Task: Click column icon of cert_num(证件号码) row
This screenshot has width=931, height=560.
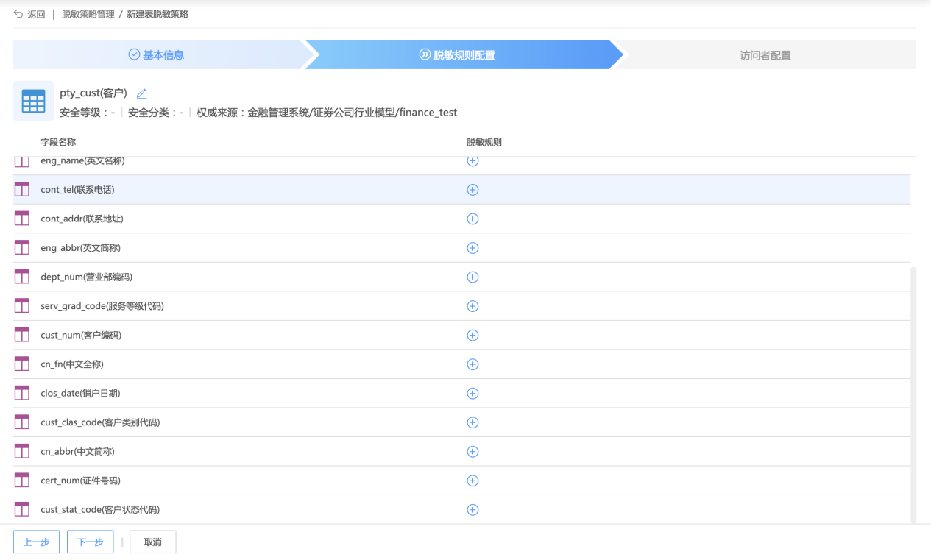Action: coord(22,481)
